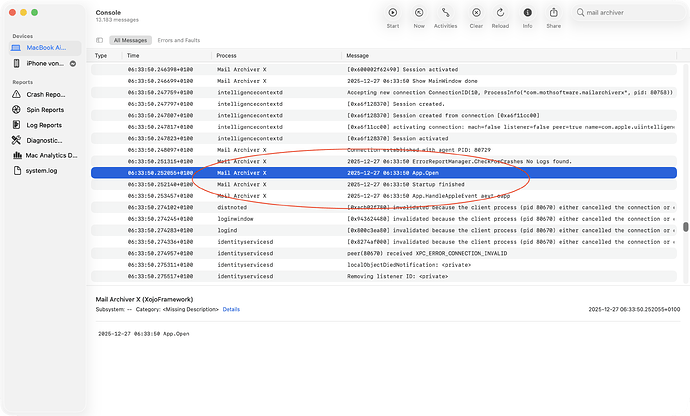Select the activating connection row

click(x=384, y=127)
